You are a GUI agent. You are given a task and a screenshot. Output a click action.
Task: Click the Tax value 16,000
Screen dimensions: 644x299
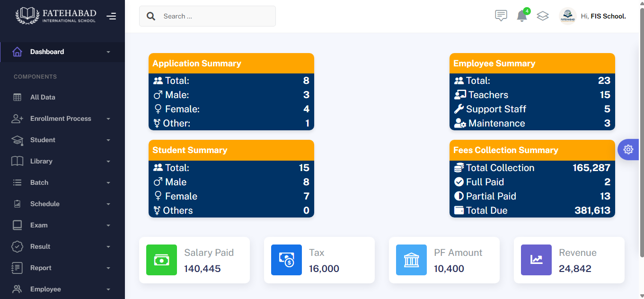[324, 269]
